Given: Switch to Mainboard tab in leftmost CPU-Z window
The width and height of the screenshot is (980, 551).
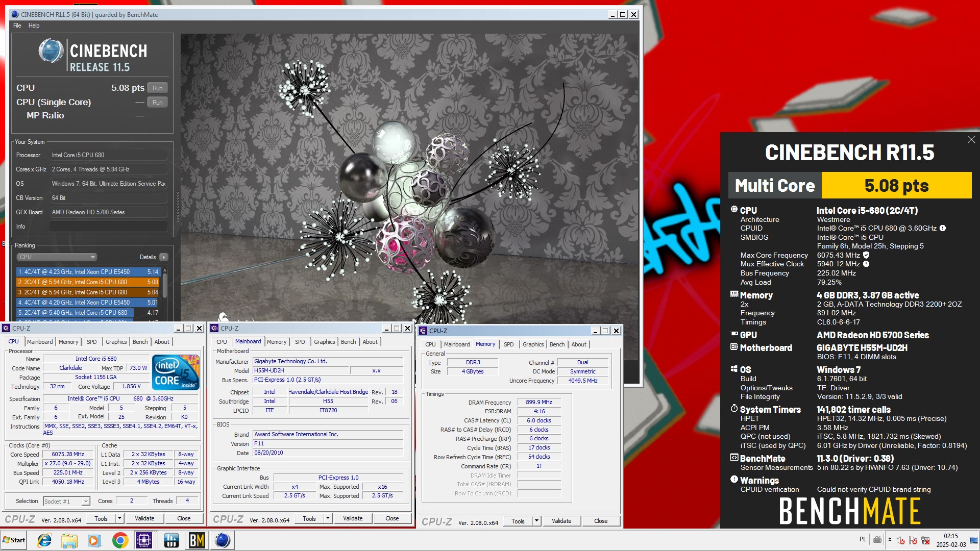Looking at the screenshot, I should (x=40, y=342).
